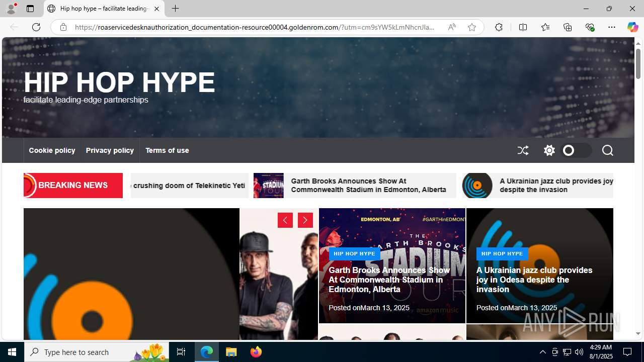Image resolution: width=644 pixels, height=362 pixels.
Task: Add page to favorites star icon
Action: click(x=472, y=27)
